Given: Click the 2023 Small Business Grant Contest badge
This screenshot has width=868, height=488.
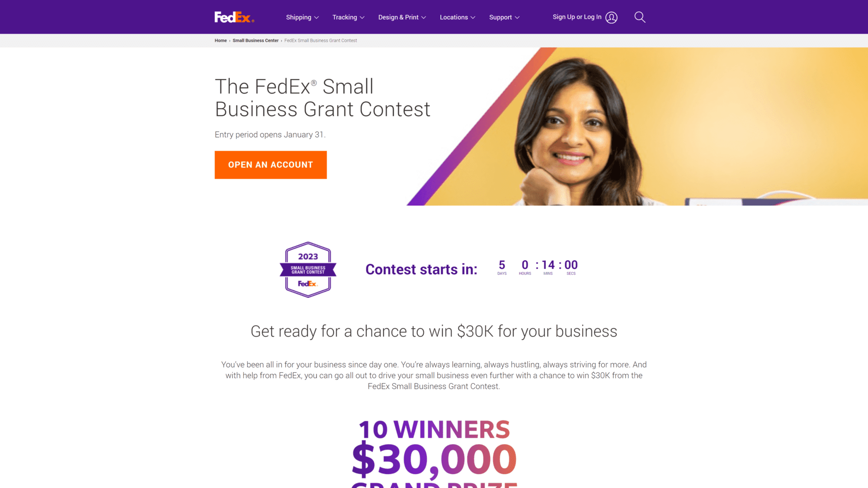Looking at the screenshot, I should [308, 269].
